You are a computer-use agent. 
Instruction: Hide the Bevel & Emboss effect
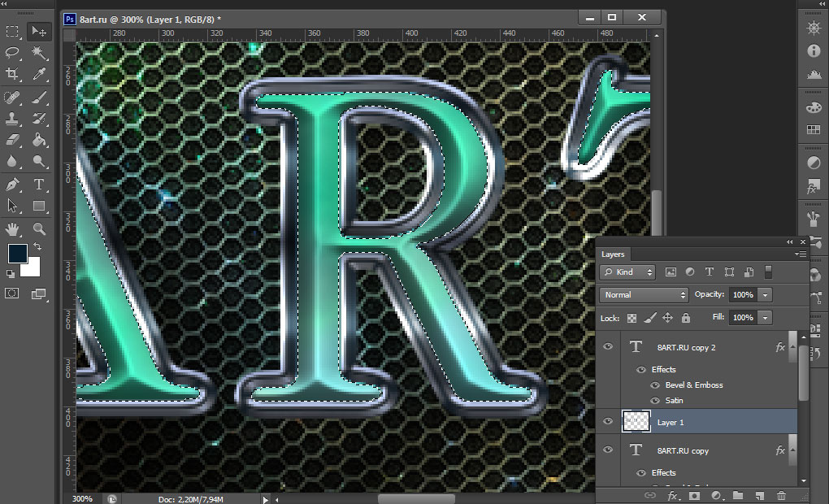[x=655, y=385]
